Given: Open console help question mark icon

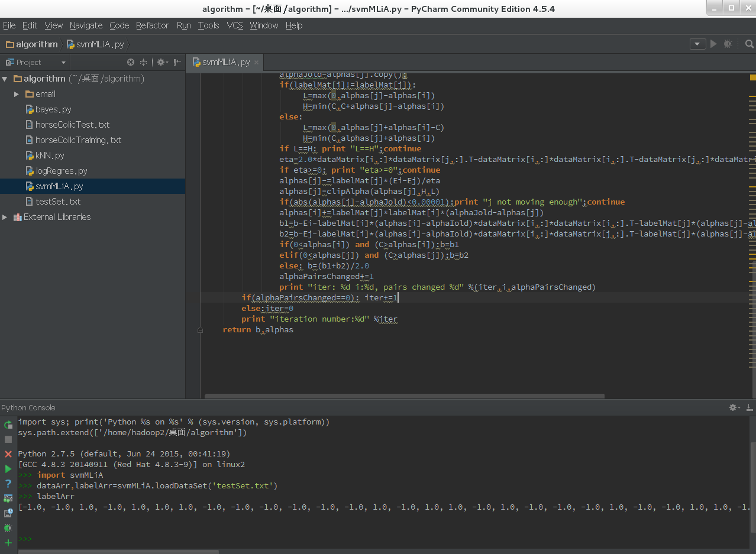Looking at the screenshot, I should tap(8, 484).
